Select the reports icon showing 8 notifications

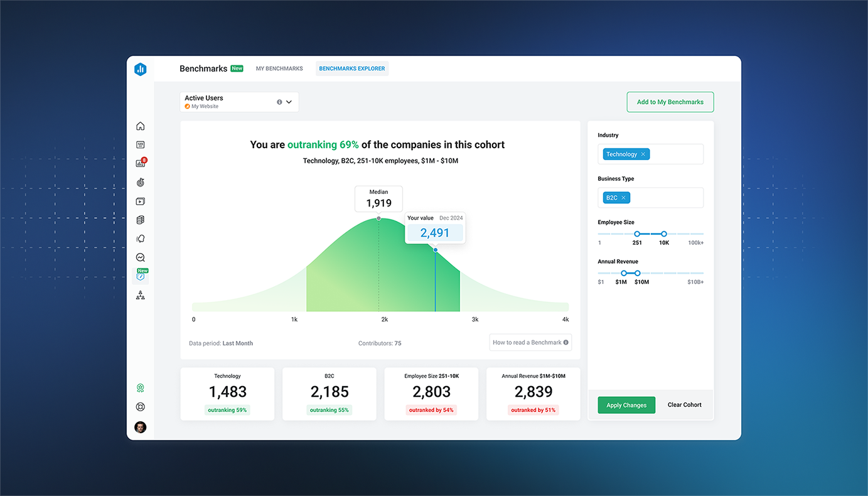139,163
